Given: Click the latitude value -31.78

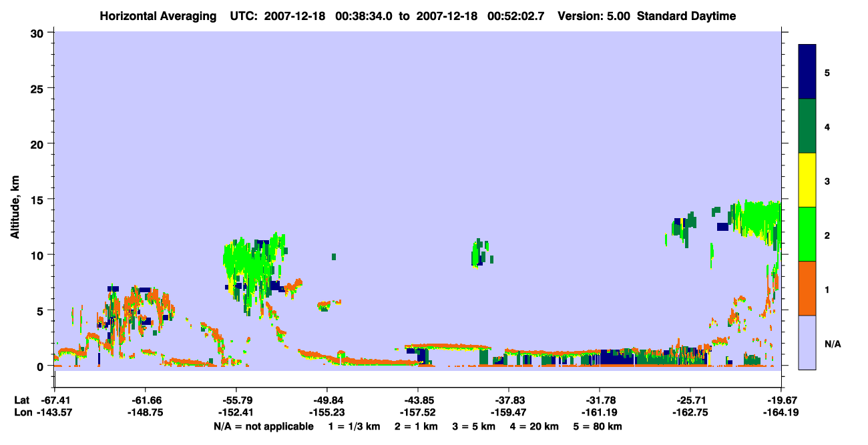Looking at the screenshot, I should (600, 400).
